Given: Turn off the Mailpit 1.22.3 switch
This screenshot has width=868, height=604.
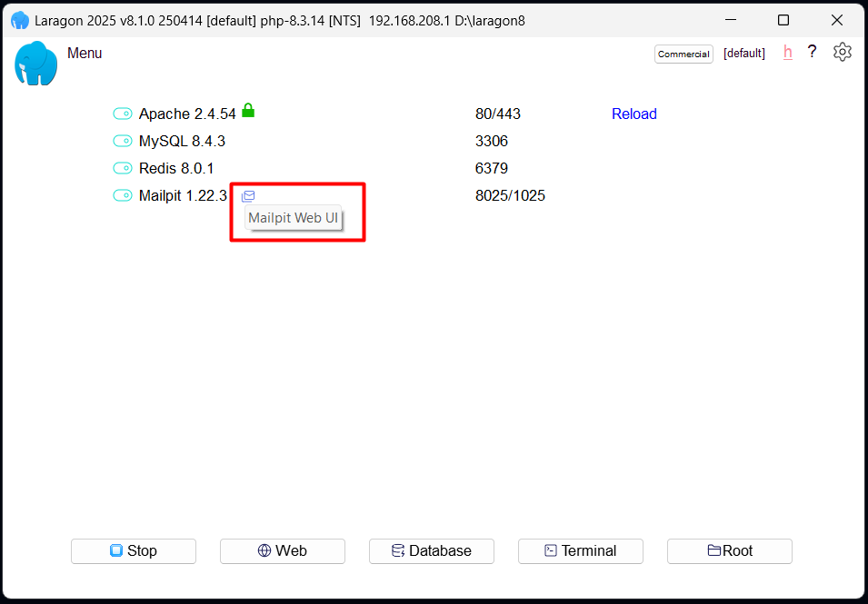Looking at the screenshot, I should (x=123, y=196).
